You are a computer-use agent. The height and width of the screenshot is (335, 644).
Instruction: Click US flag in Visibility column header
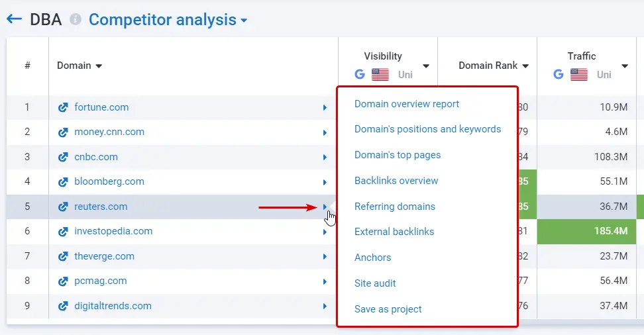[380, 74]
